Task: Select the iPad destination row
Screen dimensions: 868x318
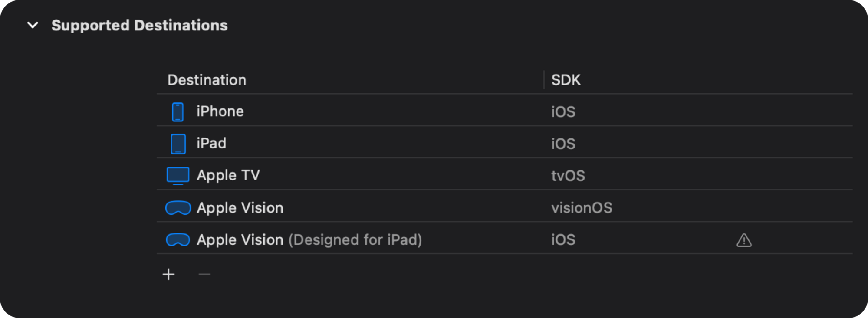Action: [211, 144]
